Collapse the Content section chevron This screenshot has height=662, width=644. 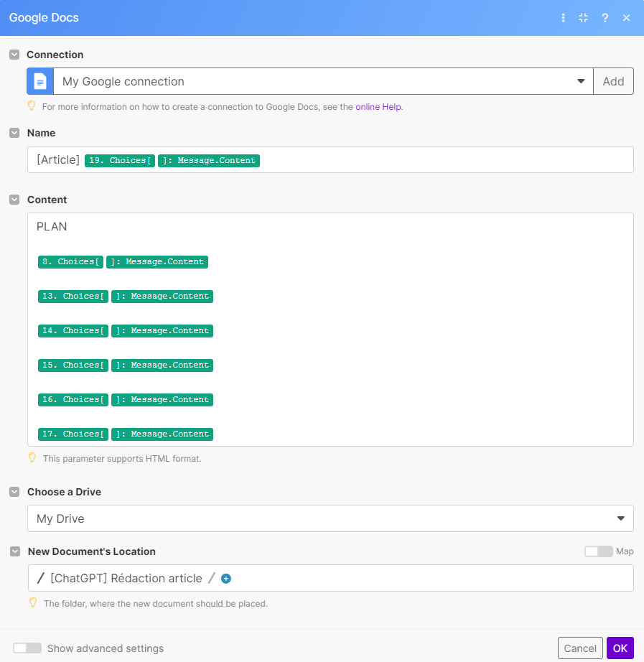pos(14,200)
